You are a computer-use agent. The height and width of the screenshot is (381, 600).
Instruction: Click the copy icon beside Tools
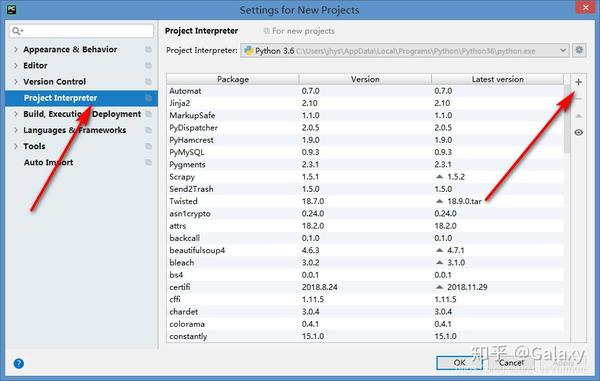(x=148, y=146)
